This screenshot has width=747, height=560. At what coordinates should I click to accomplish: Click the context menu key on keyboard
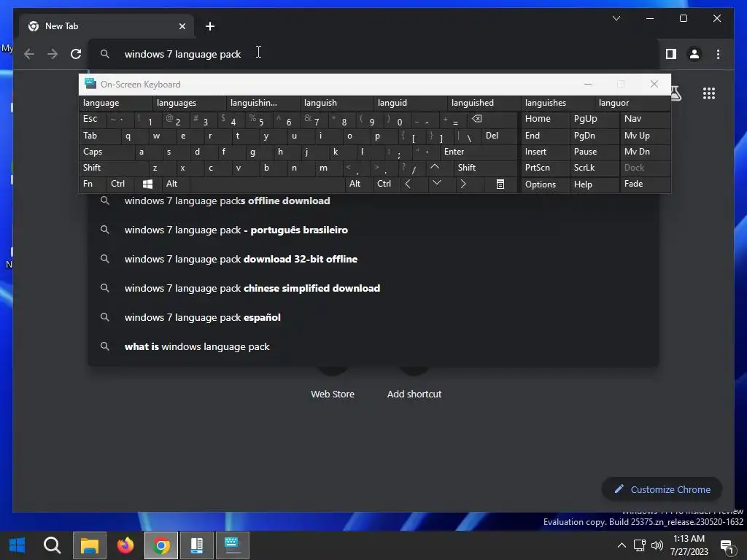click(x=500, y=184)
